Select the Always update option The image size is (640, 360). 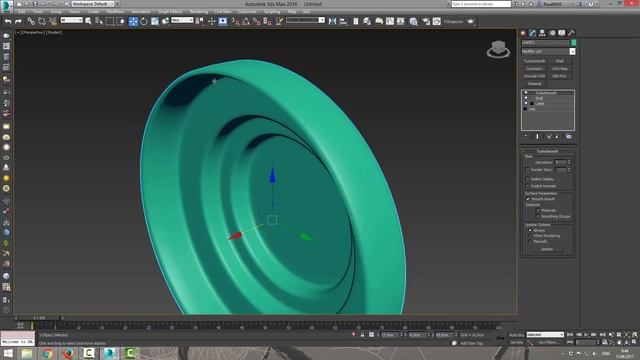click(x=530, y=230)
